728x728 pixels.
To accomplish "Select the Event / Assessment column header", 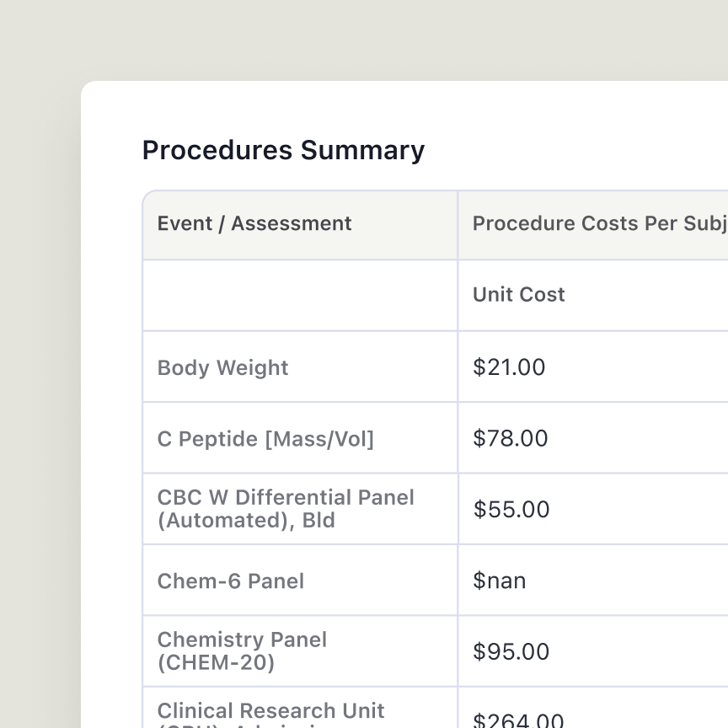I will click(254, 223).
